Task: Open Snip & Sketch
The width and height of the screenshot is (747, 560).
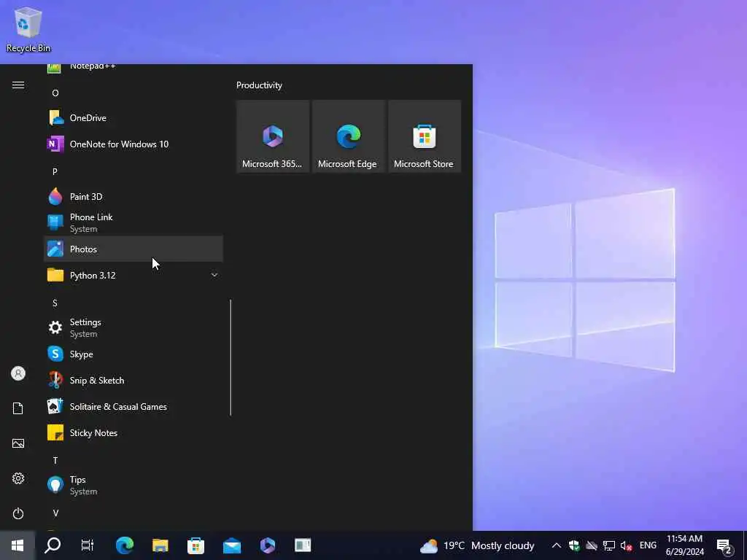Action: 133,380
